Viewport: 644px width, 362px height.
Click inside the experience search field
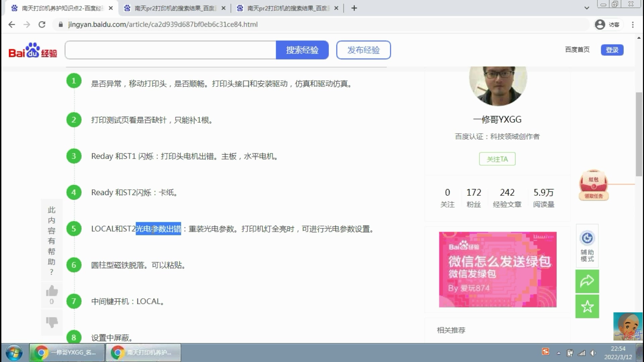[170, 50]
